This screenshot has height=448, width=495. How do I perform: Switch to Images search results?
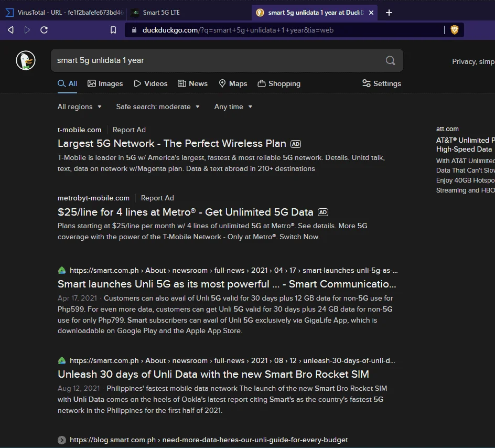[x=105, y=83]
